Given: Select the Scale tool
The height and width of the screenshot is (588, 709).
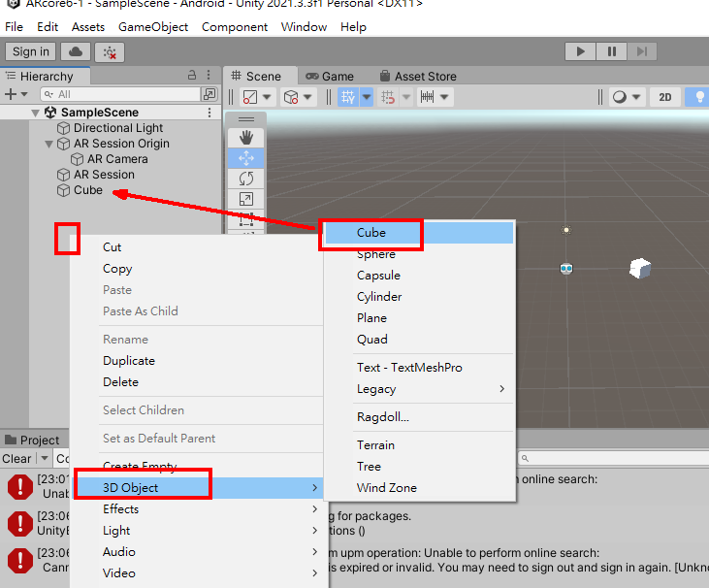Looking at the screenshot, I should [246, 199].
